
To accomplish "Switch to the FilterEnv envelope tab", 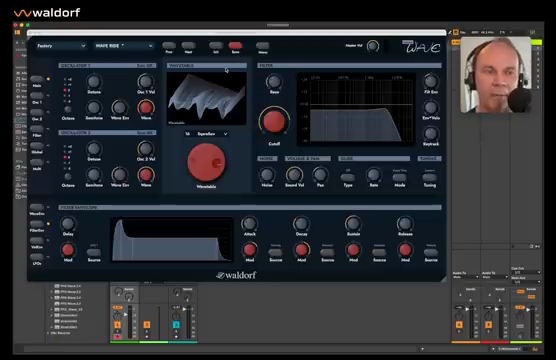I will [x=37, y=224].
